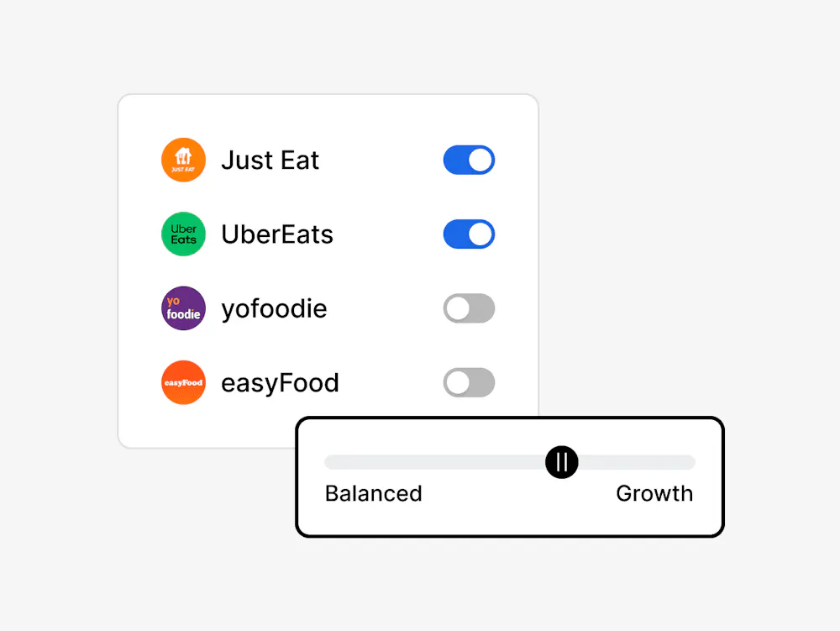This screenshot has width=840, height=631.
Task: Choose the Balanced slider label
Action: pos(373,493)
